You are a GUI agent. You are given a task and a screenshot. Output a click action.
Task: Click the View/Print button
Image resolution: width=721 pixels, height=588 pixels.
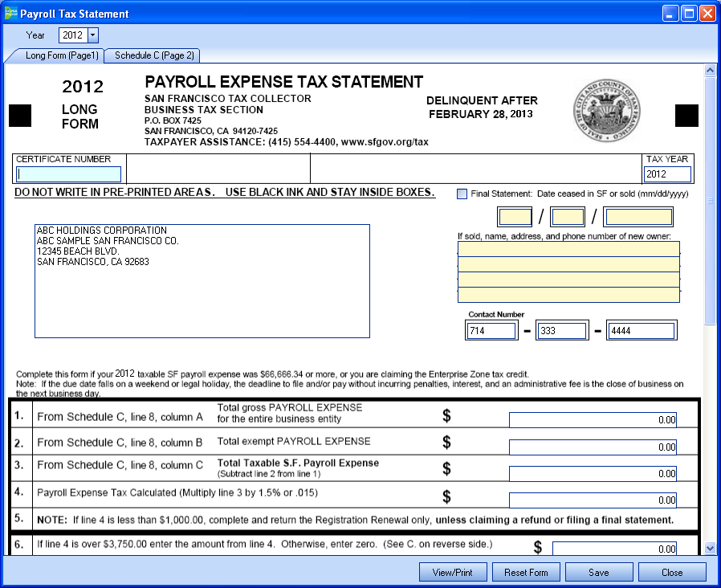point(453,572)
